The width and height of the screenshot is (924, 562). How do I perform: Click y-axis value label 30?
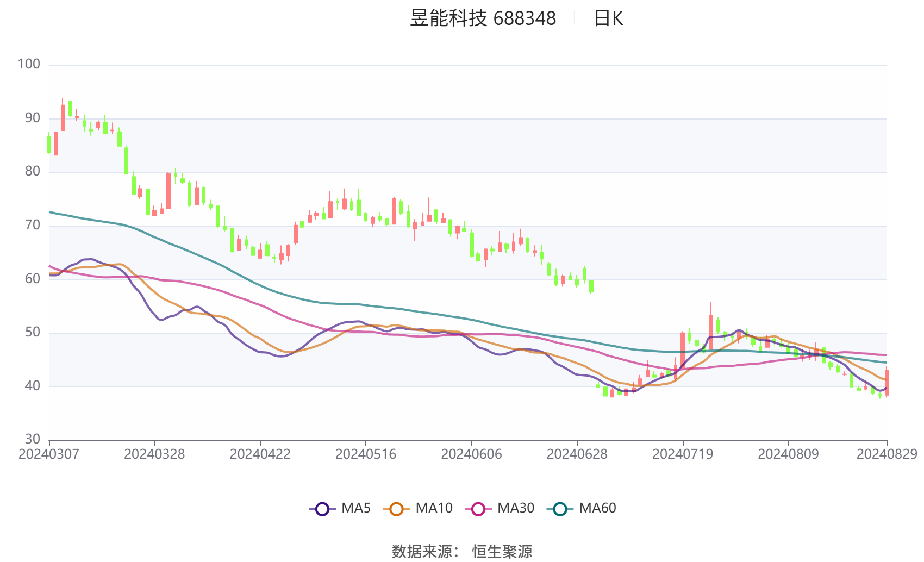click(33, 439)
